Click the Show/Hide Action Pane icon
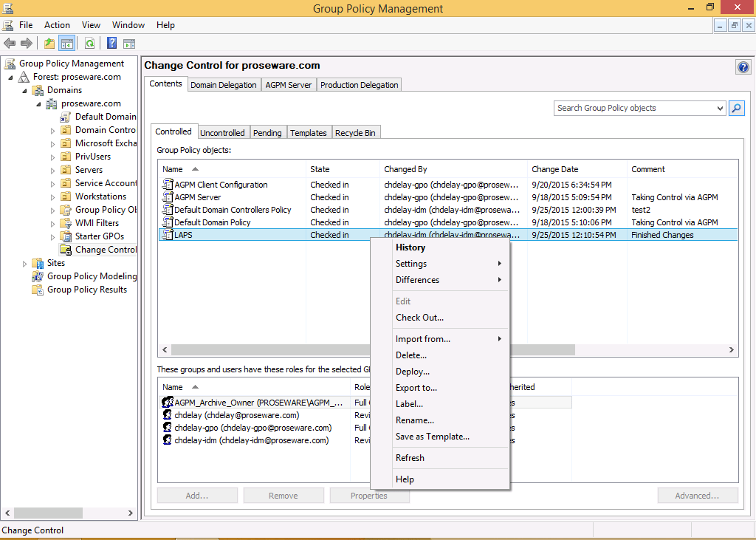Image resolution: width=756 pixels, height=540 pixels. (x=129, y=44)
